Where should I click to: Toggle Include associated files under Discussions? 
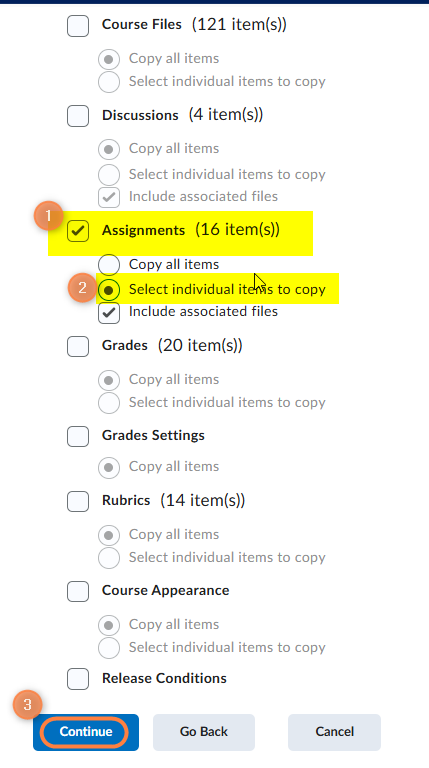[109, 197]
